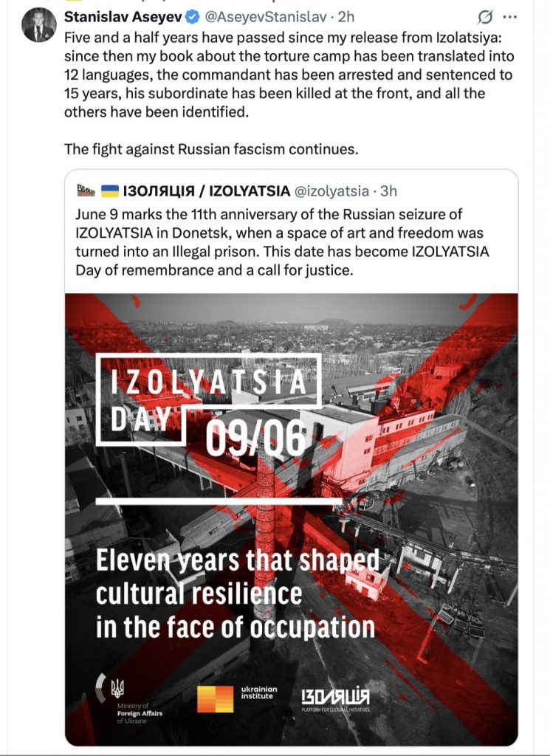Click the Ukrainian flag emoji in quoted tweet
The image size is (550, 756).
pos(109,190)
